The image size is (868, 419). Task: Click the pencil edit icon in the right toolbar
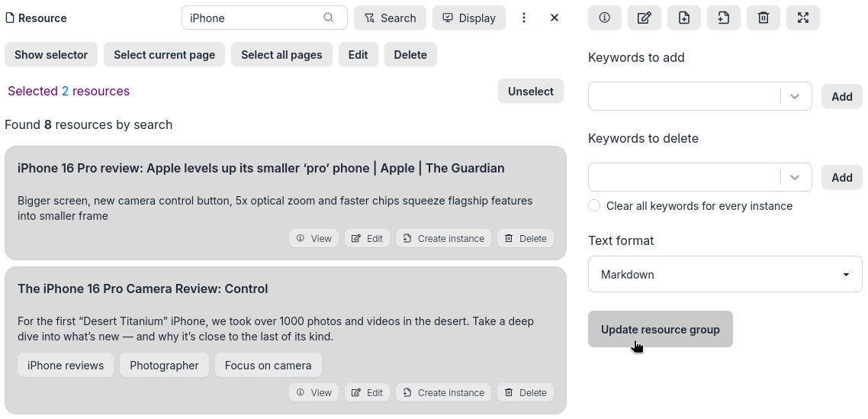[645, 18]
